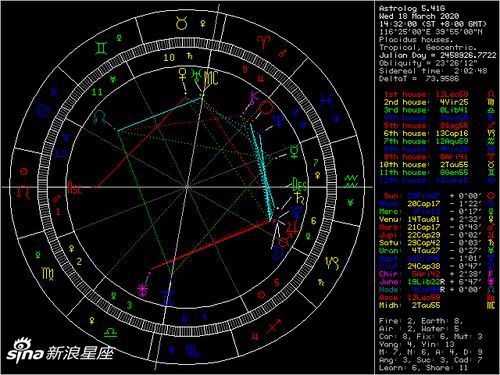Click the magenta Chiron glyph in the chart
500x375 pixels.
click(254, 98)
